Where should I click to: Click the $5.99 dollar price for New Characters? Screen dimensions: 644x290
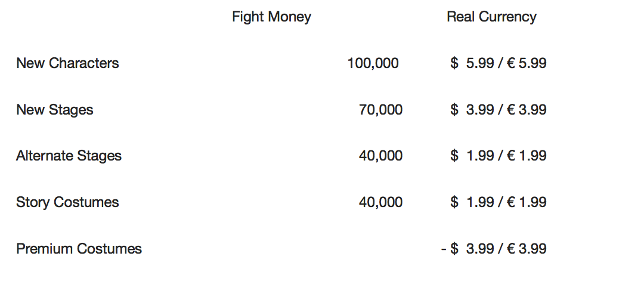[x=472, y=63]
